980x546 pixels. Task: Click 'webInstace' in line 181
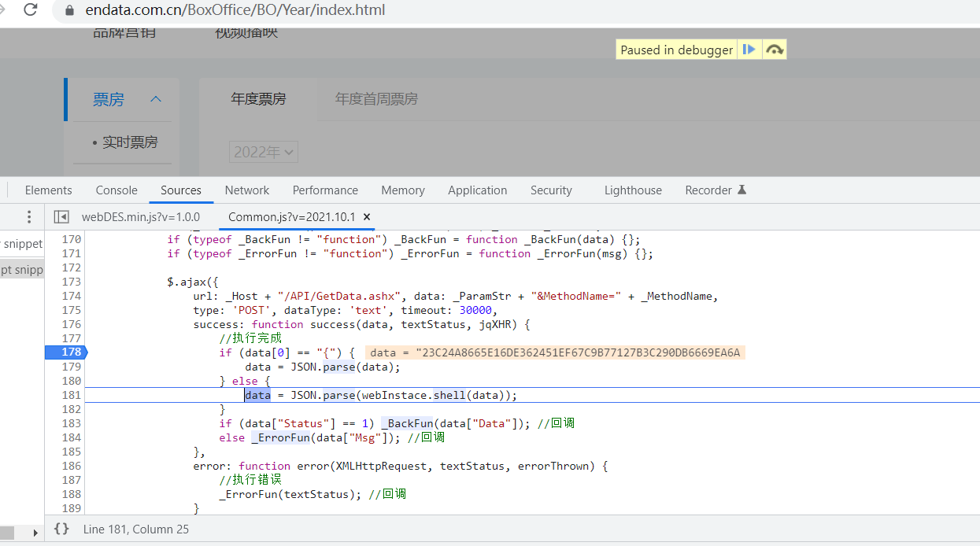[x=394, y=395]
